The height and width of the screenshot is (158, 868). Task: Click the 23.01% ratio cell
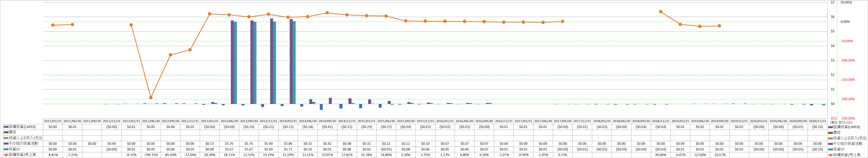pos(328,155)
